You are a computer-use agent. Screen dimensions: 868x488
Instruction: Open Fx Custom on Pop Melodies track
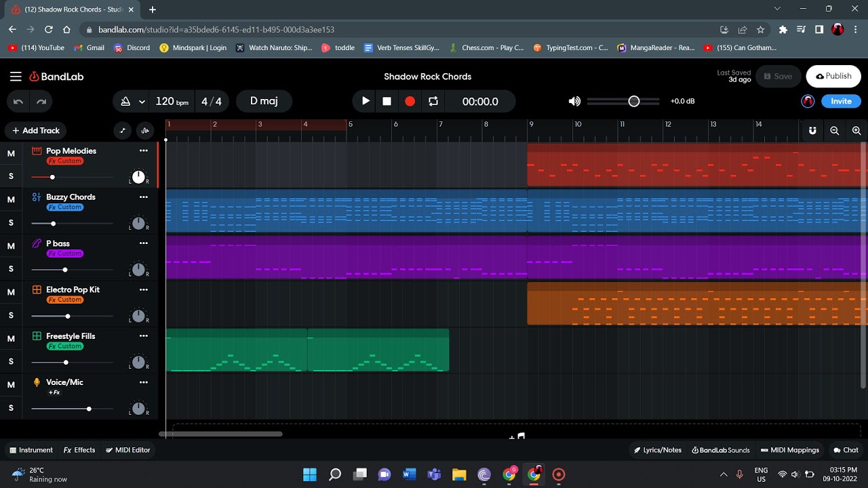65,161
